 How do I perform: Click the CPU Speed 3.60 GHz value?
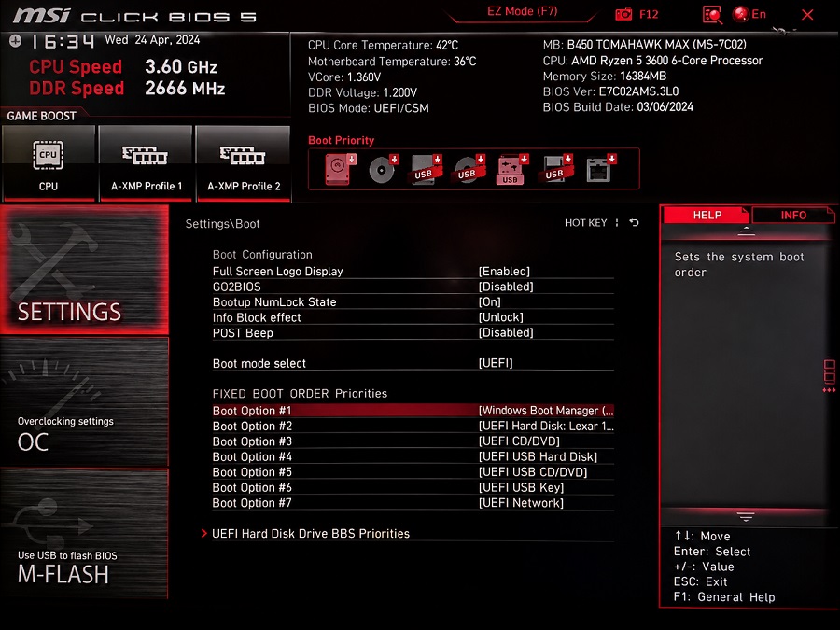(x=181, y=67)
